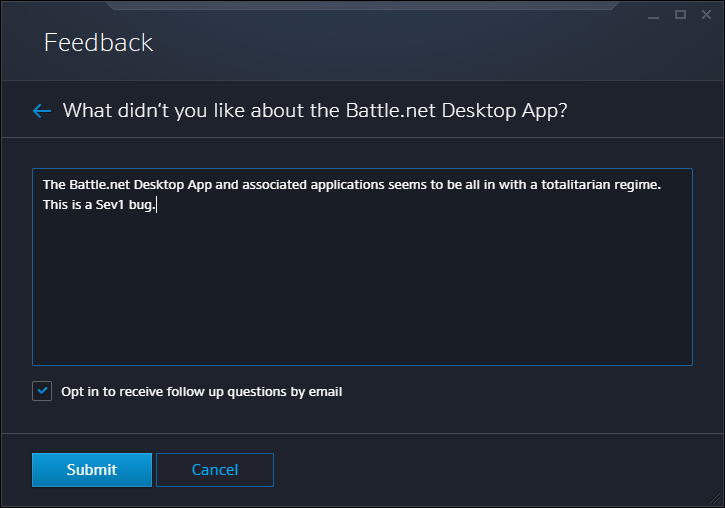725x508 pixels.
Task: Maximize the Feedback window
Action: [x=680, y=15]
